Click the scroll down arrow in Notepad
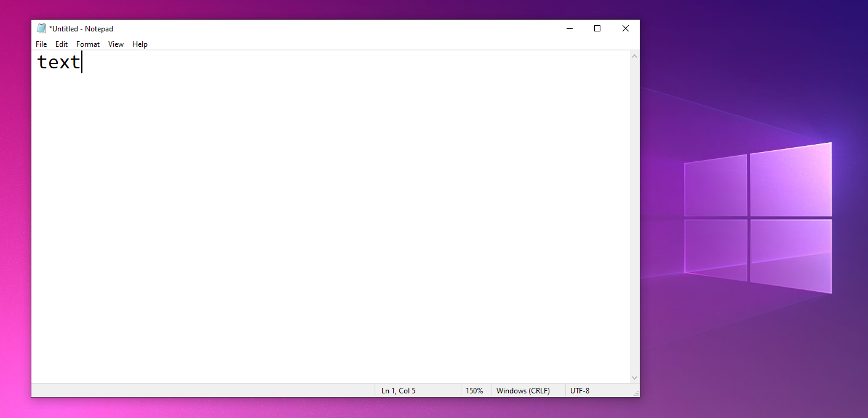The width and height of the screenshot is (868, 418). point(635,378)
